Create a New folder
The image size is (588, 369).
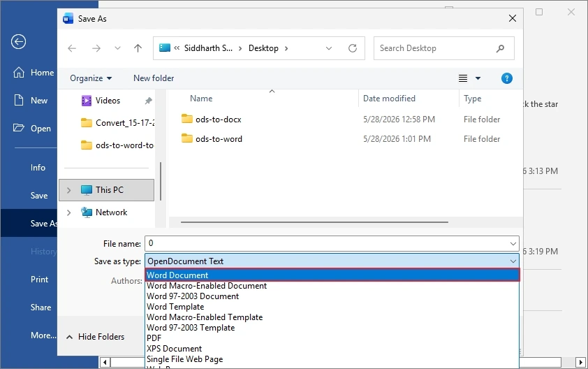coord(154,78)
